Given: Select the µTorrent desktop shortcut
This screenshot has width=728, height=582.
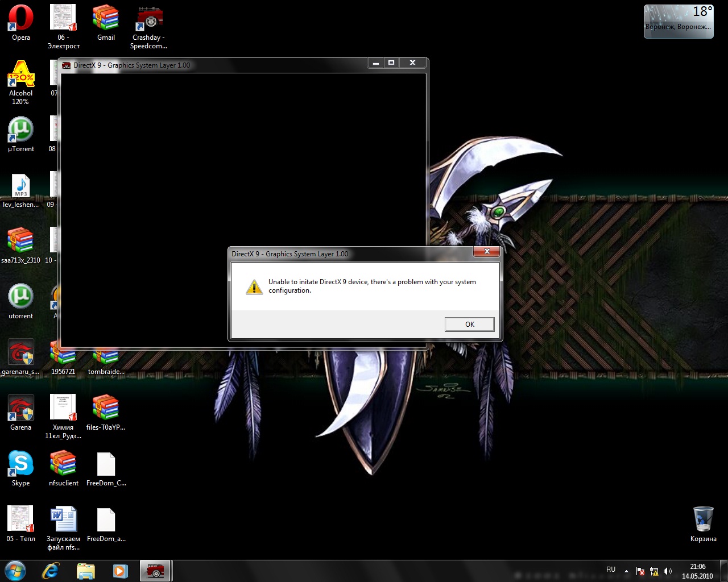Looking at the screenshot, I should point(21,134).
